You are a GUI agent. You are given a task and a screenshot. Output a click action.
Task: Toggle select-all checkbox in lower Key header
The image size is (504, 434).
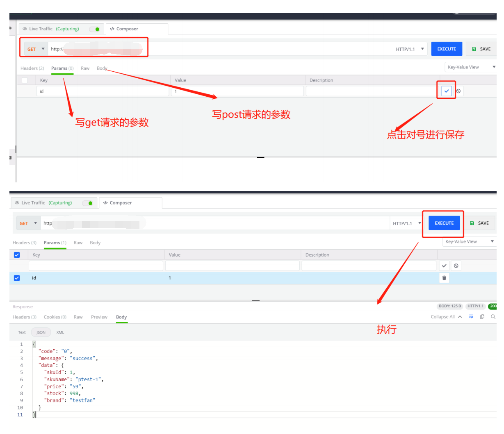pos(17,255)
